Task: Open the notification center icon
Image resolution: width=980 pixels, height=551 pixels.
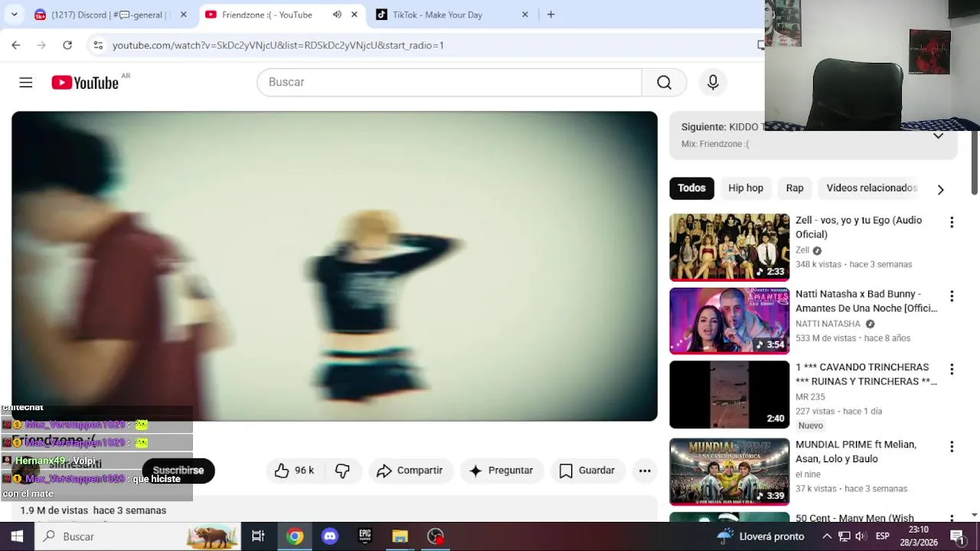Action: click(x=957, y=536)
